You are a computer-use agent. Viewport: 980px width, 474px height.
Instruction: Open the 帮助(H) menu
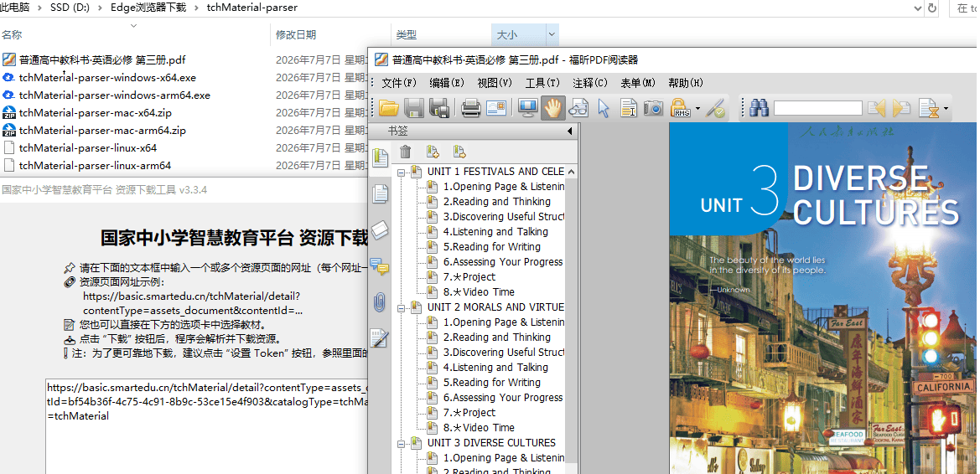(686, 82)
